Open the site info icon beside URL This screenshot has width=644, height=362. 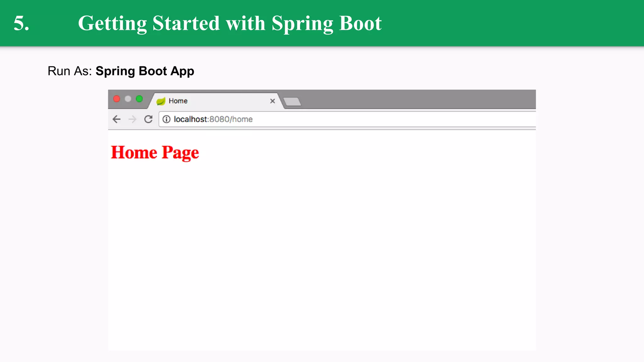(x=166, y=119)
